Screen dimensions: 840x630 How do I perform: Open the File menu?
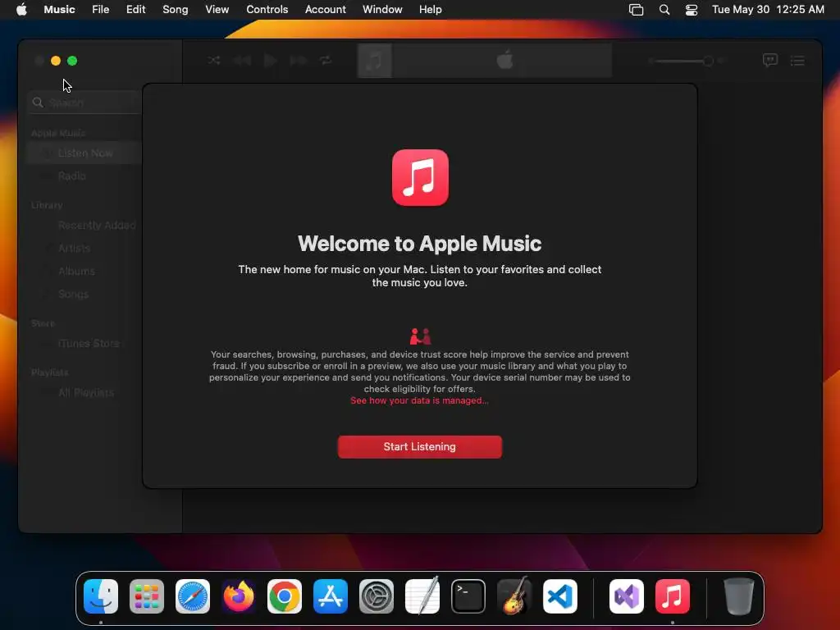click(x=101, y=10)
